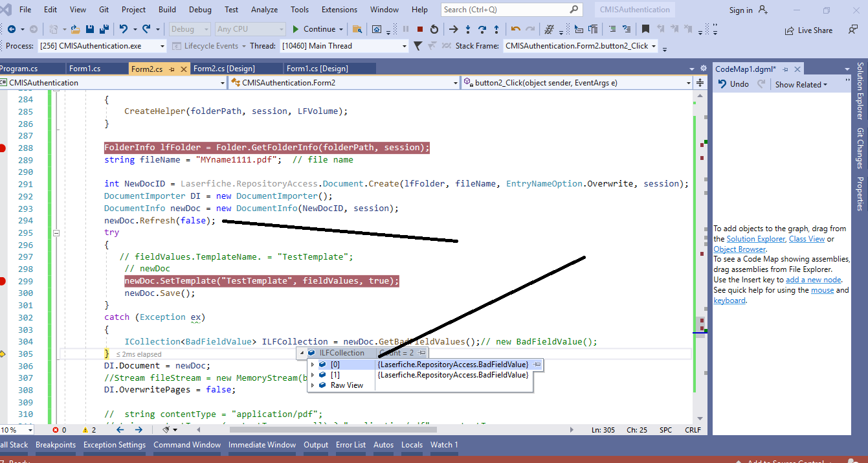The width and height of the screenshot is (868, 463).
Task: Click the Save All toolbar icon
Action: [x=103, y=29]
